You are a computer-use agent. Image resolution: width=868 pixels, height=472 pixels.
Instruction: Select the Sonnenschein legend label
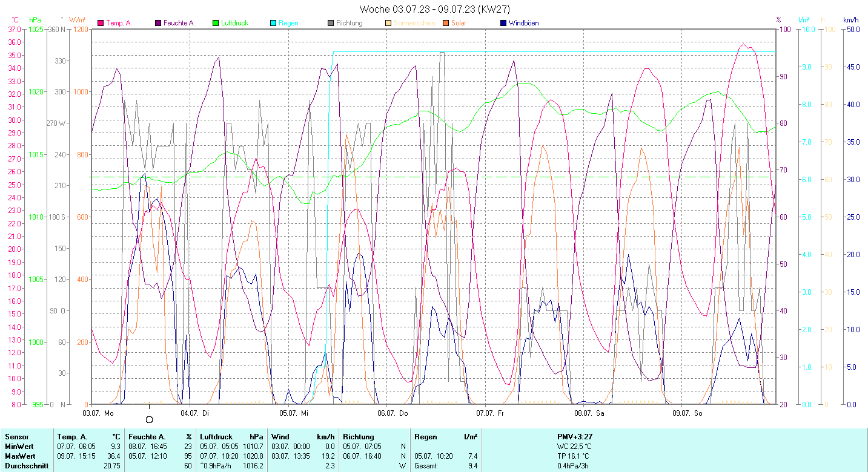414,23
